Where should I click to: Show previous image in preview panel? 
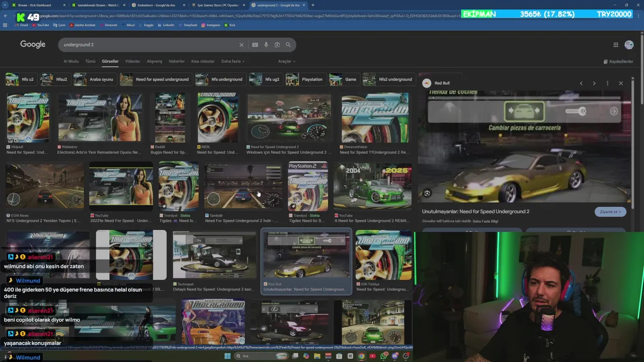pos(581,83)
